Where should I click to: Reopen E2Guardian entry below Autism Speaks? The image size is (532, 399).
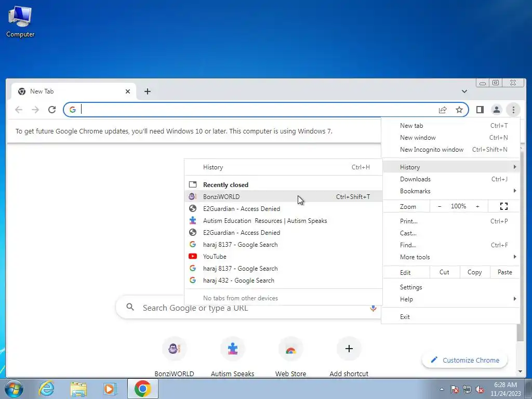click(x=283, y=233)
